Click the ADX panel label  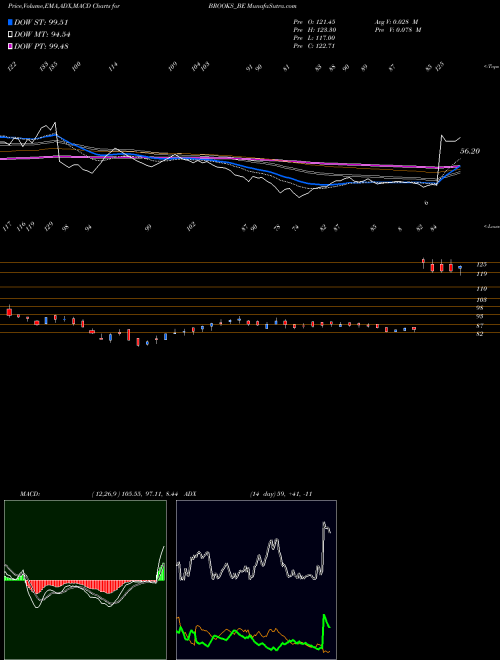[x=191, y=494]
